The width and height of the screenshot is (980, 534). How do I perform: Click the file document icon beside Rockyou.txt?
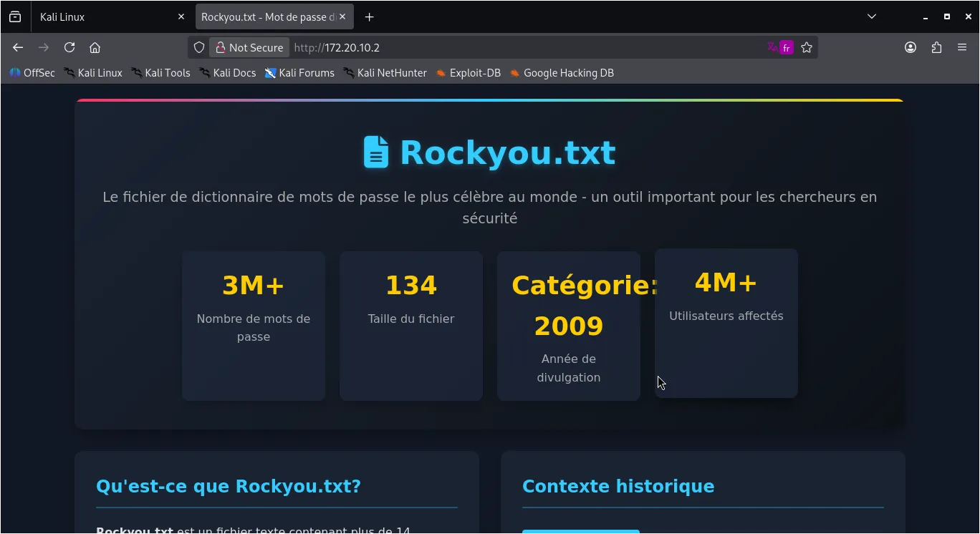pos(376,152)
